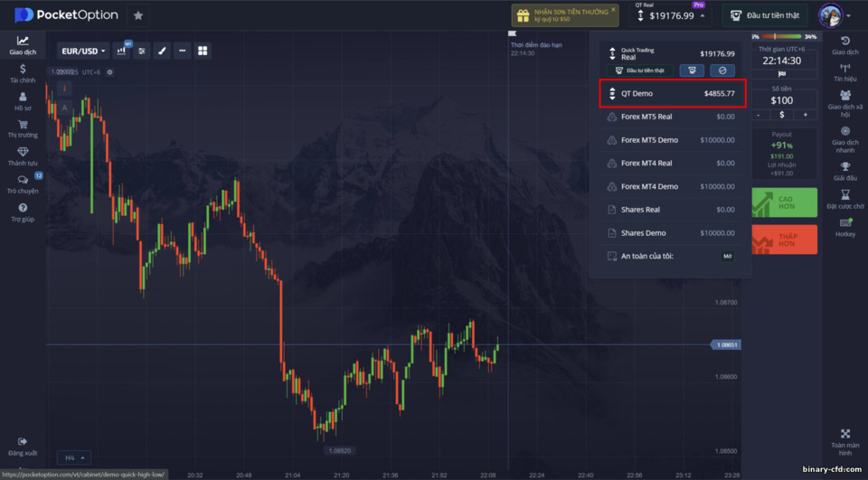Click the withdrawal icon button in dropdown
Viewport: 868px width, 480px height.
pyautogui.click(x=692, y=71)
